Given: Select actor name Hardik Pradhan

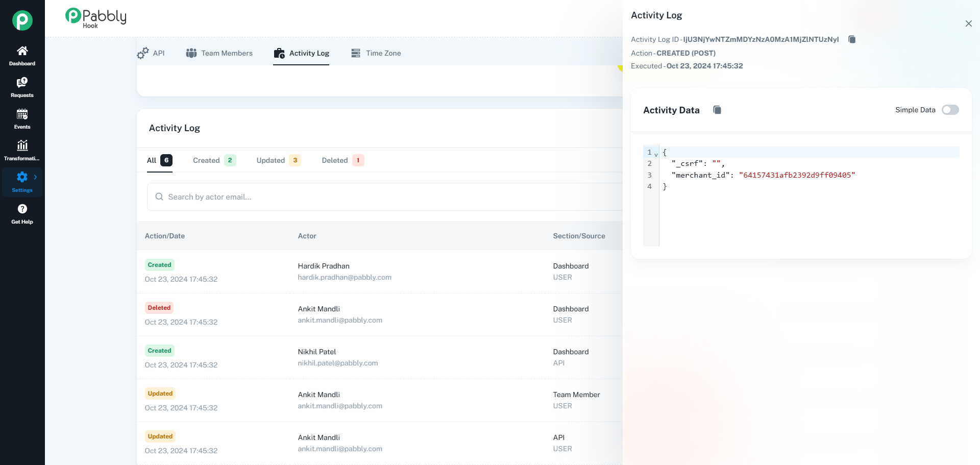Looking at the screenshot, I should (x=324, y=266).
